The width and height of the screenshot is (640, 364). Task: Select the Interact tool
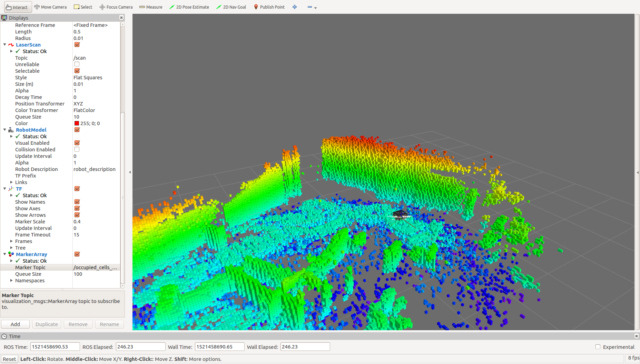[x=17, y=7]
